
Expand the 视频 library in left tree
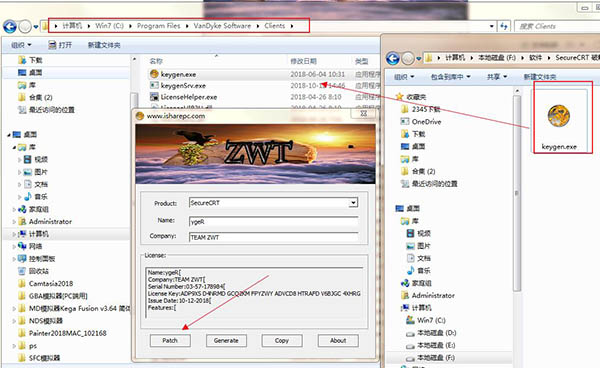click(19, 160)
